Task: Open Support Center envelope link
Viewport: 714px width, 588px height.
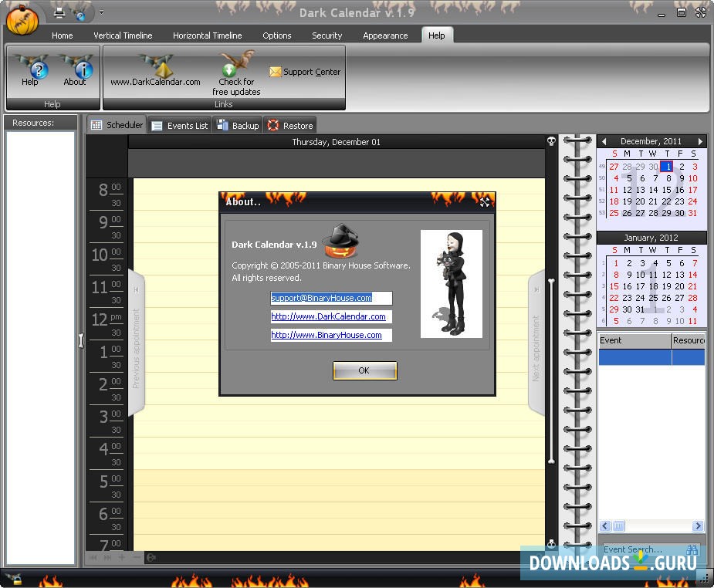Action: tap(305, 72)
